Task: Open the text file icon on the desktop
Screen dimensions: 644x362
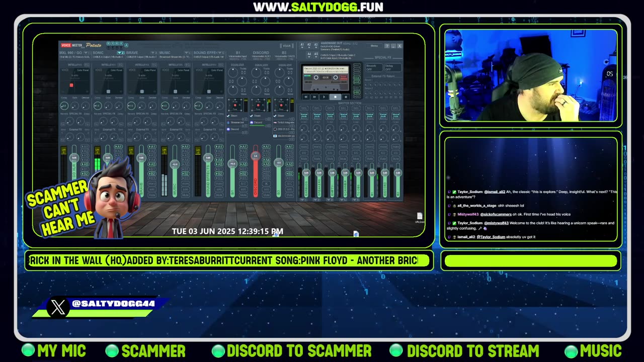Action: [x=420, y=217]
